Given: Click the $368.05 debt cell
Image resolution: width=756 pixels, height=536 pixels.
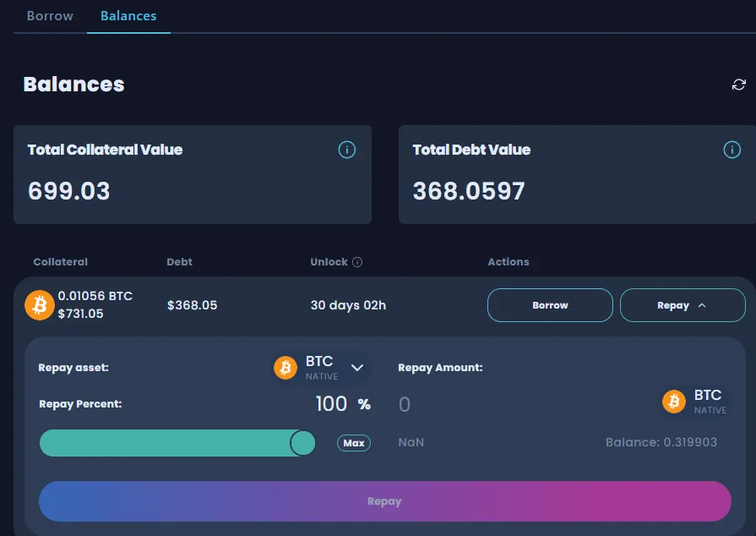Looking at the screenshot, I should [x=192, y=305].
